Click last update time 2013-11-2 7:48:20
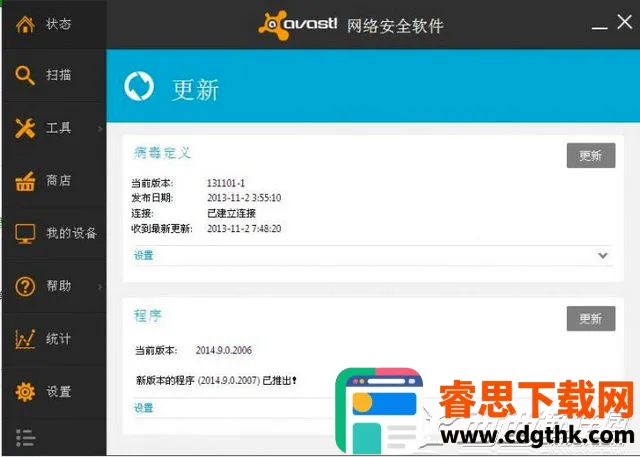Screen dimensions: 640x457 point(244,228)
